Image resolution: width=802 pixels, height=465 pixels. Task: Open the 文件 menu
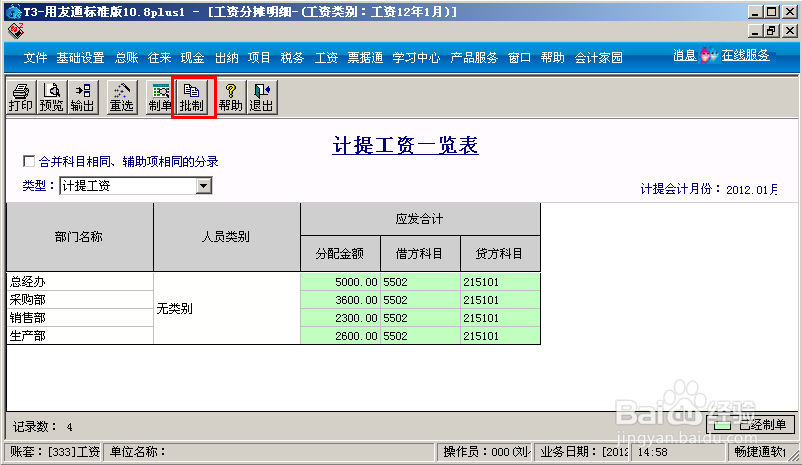click(35, 58)
